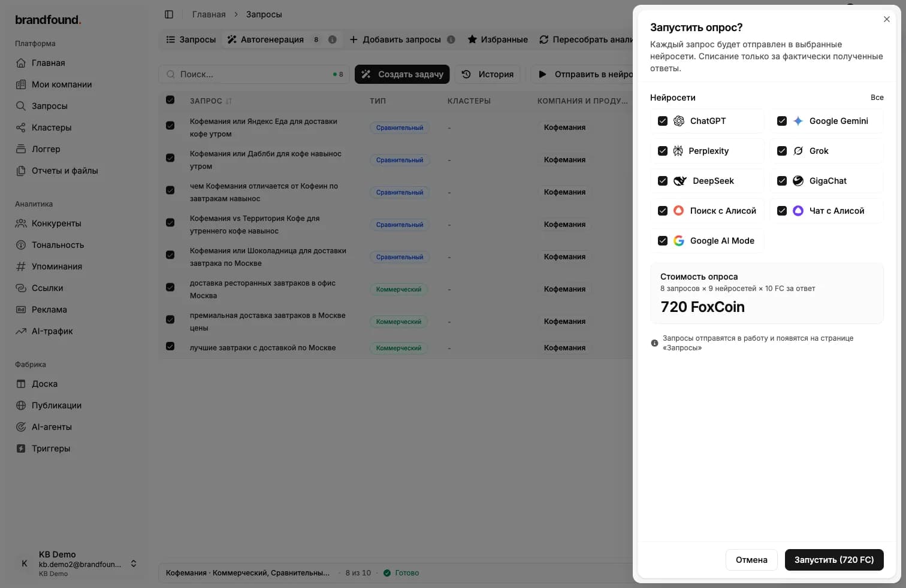Screen dimensions: 906x588
Task: Uncheck the row 'лучшие завтраки с доставкой по Москве'
Action: point(170,347)
